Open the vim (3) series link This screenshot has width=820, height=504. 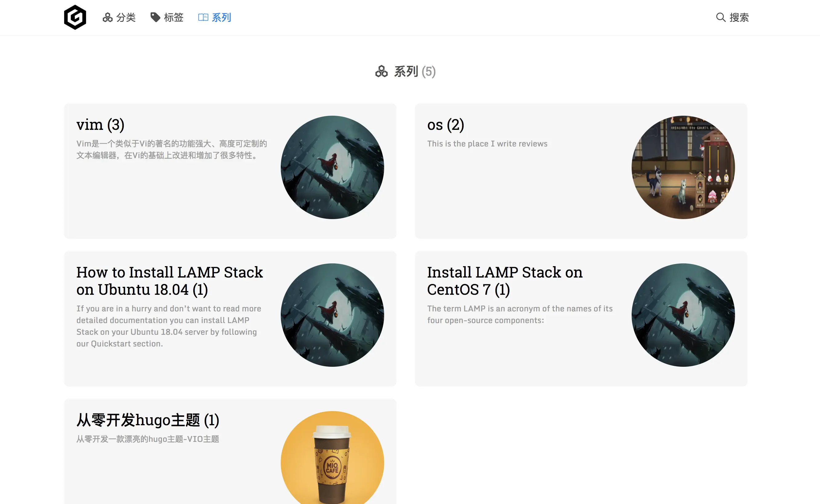coord(100,125)
